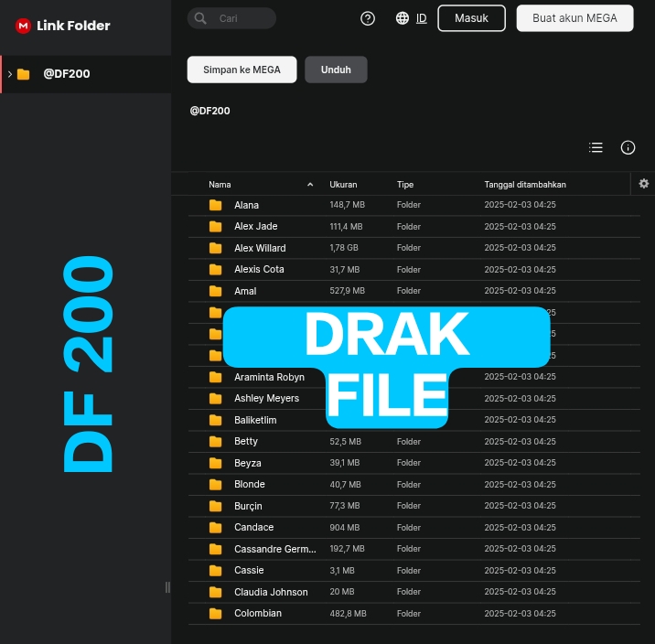Select the Cassie folder name
The height and width of the screenshot is (644, 655).
pos(249,571)
